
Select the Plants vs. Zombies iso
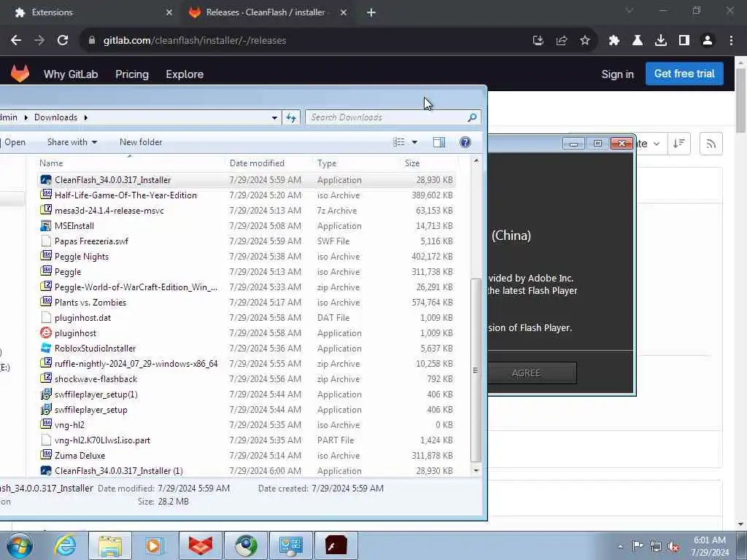[246, 303]
